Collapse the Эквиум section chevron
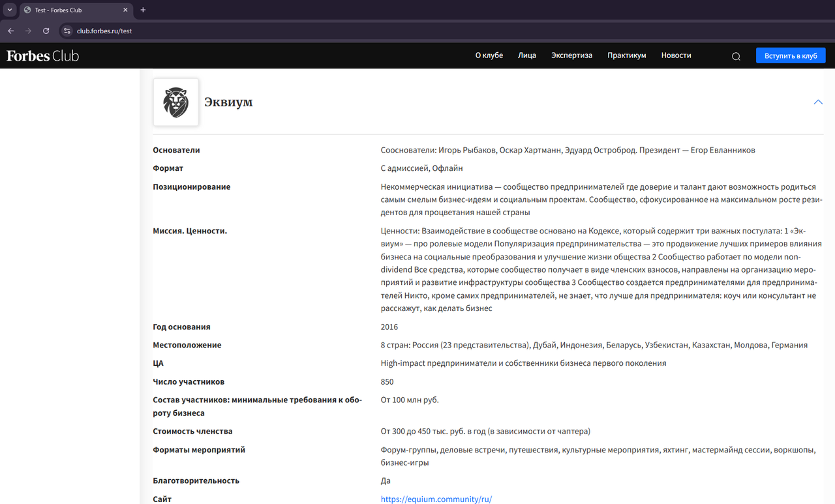The height and width of the screenshot is (504, 835). (x=818, y=102)
